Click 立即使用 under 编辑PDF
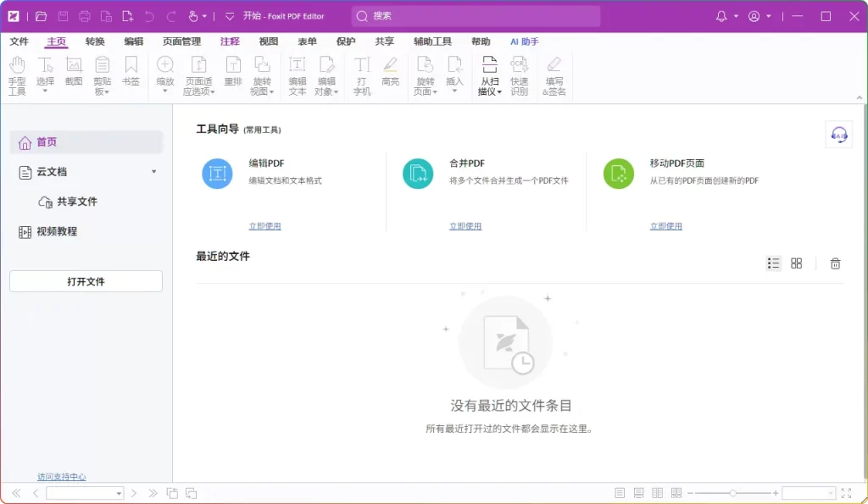Image resolution: width=868 pixels, height=504 pixels. click(264, 225)
